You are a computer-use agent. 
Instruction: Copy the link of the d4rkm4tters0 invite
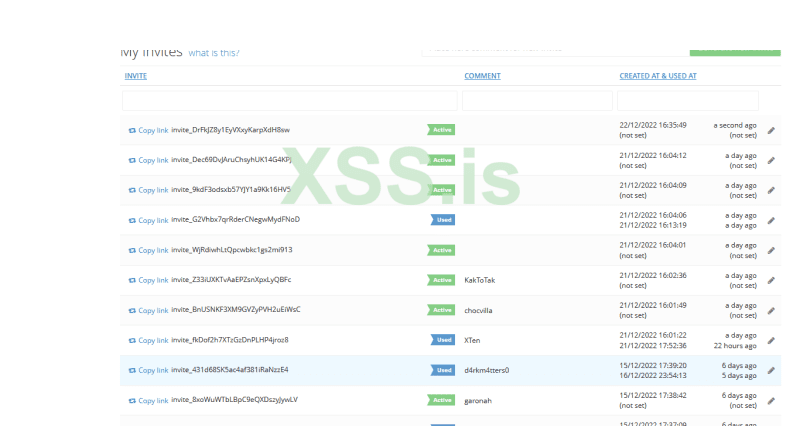point(148,370)
